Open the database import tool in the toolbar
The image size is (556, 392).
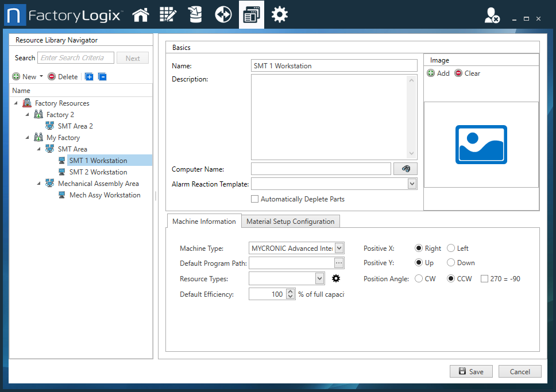pos(195,14)
